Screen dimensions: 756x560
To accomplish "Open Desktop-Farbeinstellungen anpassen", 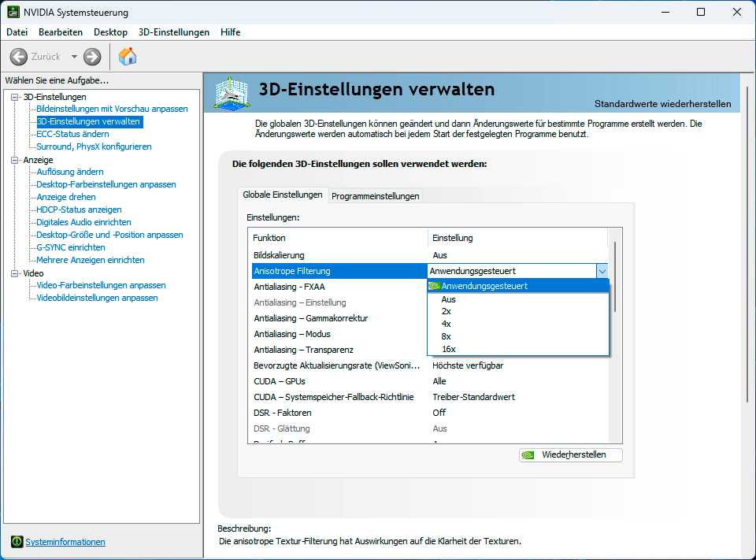I will [106, 184].
